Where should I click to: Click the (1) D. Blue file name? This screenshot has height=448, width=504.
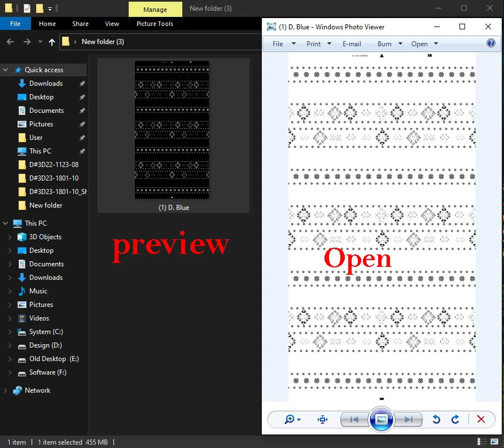tap(174, 208)
